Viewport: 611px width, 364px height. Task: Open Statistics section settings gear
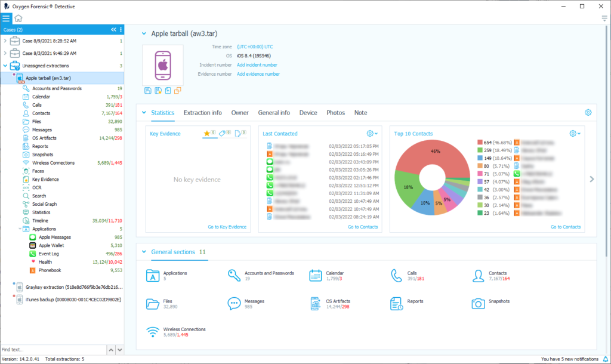coord(588,113)
